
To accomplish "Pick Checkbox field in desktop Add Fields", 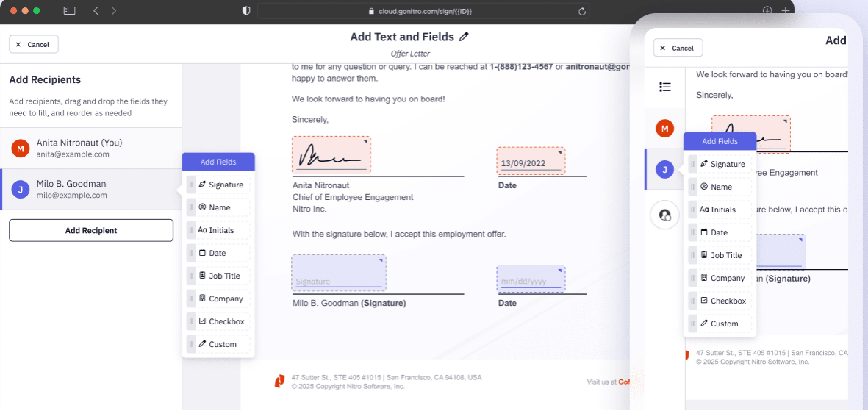I will tap(219, 321).
